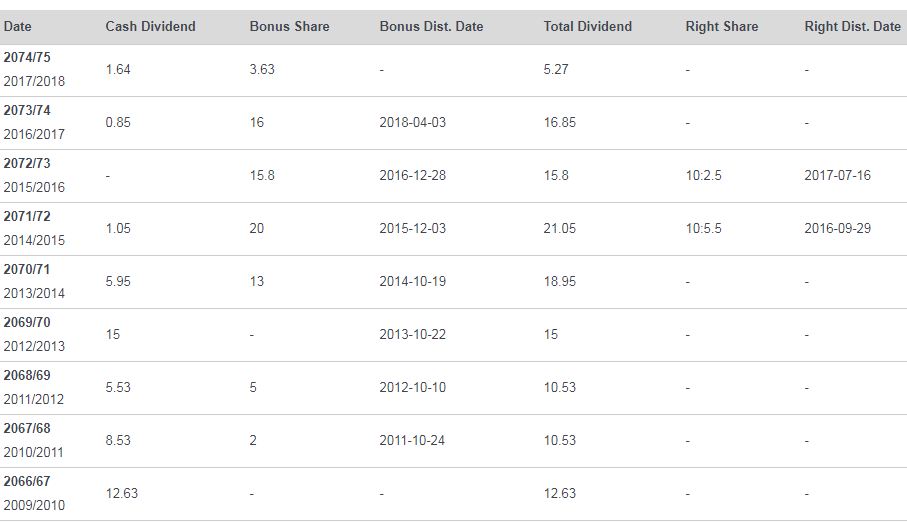Select the Total Dividend column header
The image size is (907, 523).
tap(587, 27)
